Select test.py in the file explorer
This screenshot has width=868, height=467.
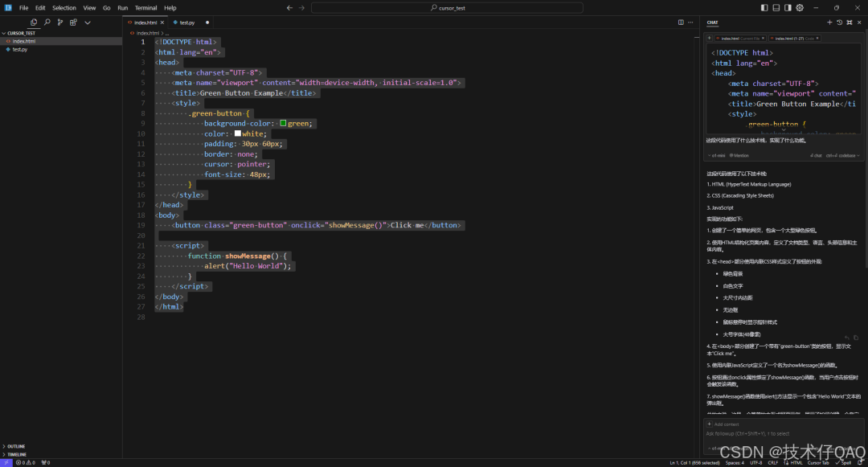(x=61, y=49)
